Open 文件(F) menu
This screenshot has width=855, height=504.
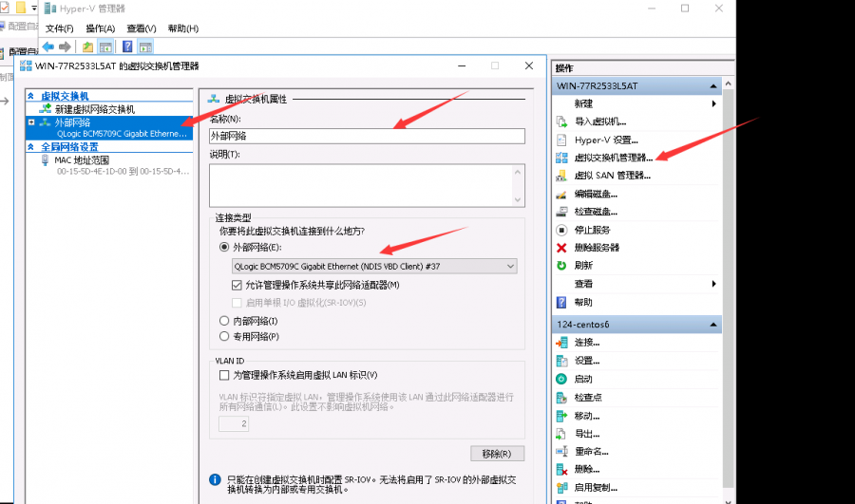click(60, 28)
